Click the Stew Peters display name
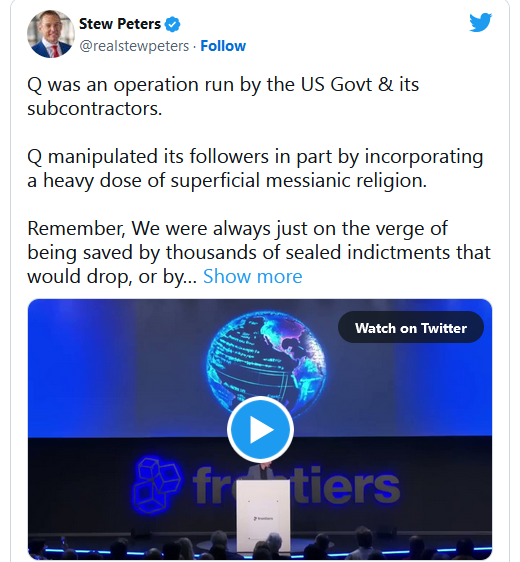The height and width of the screenshot is (562, 520). pyautogui.click(x=120, y=24)
